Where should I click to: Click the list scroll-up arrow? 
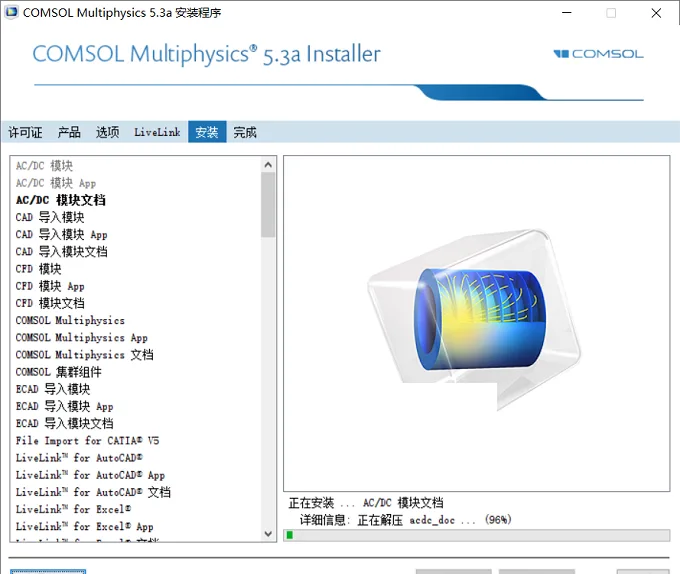pos(268,165)
